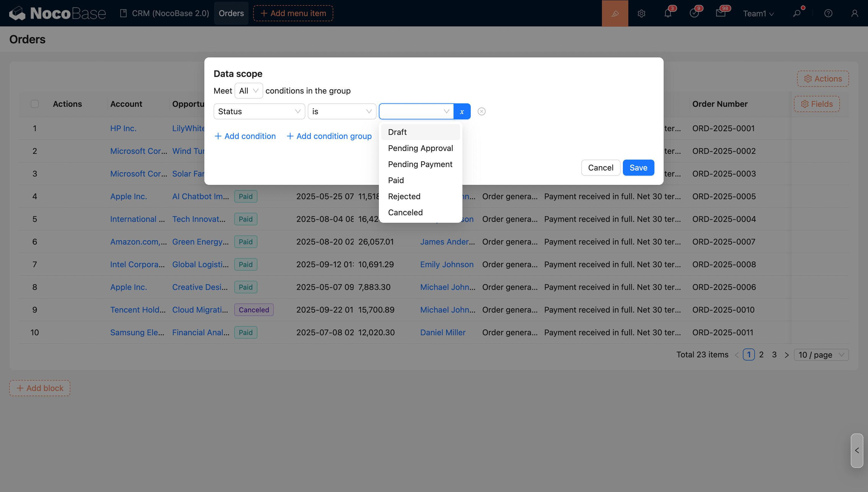Expand the Status field dropdown
This screenshot has height=492, width=868.
point(259,111)
